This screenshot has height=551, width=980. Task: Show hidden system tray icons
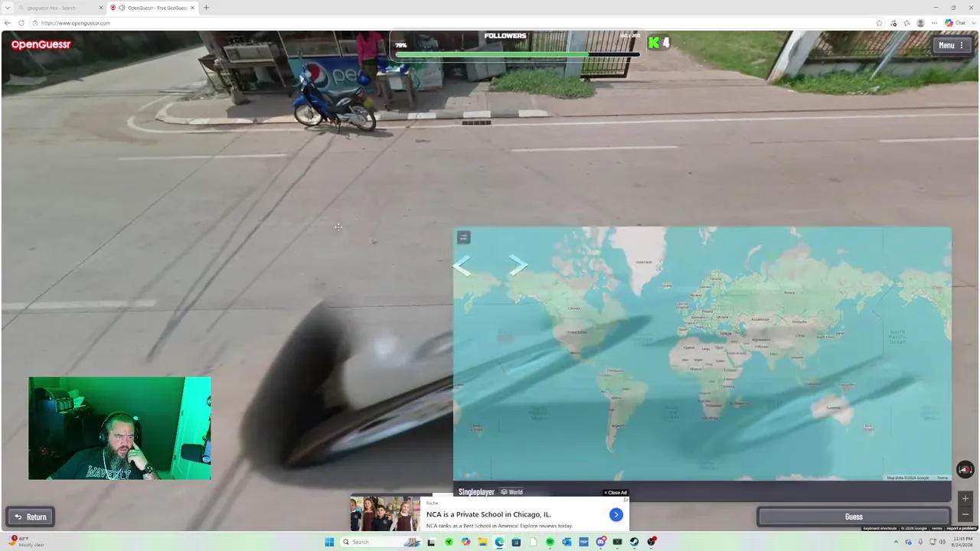(896, 542)
